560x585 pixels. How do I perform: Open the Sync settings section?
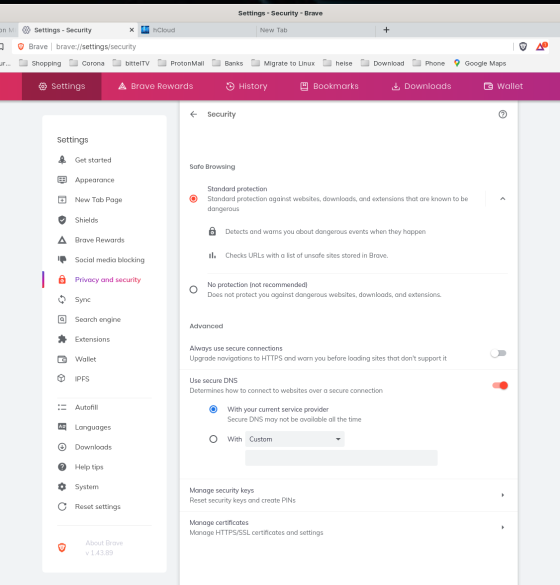click(x=83, y=300)
